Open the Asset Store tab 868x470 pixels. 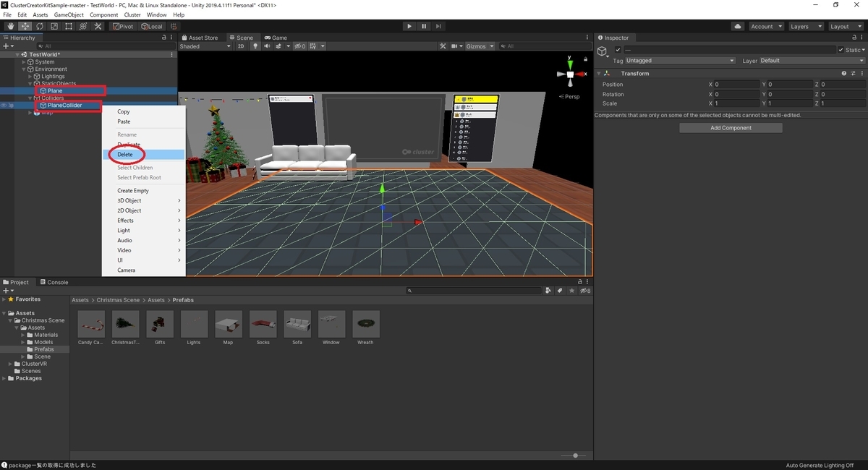click(199, 38)
